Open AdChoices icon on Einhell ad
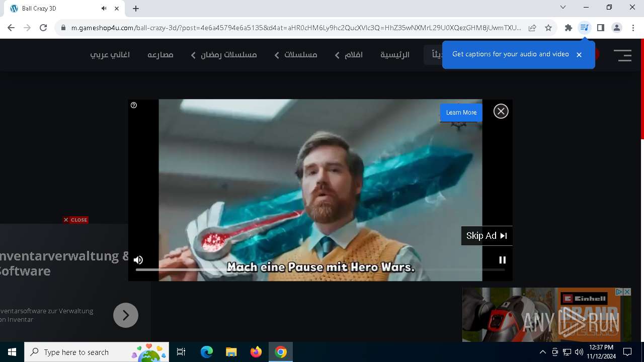This screenshot has width=644, height=362. point(620,292)
